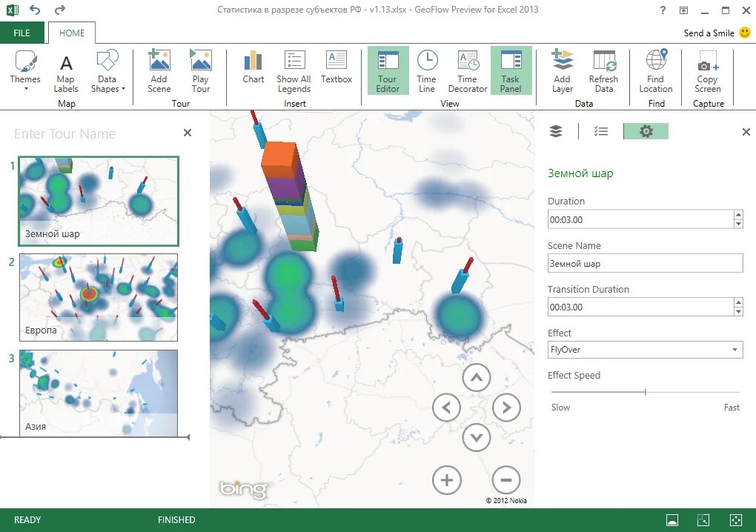The width and height of the screenshot is (756, 532).
Task: Play the tour
Action: (x=201, y=71)
